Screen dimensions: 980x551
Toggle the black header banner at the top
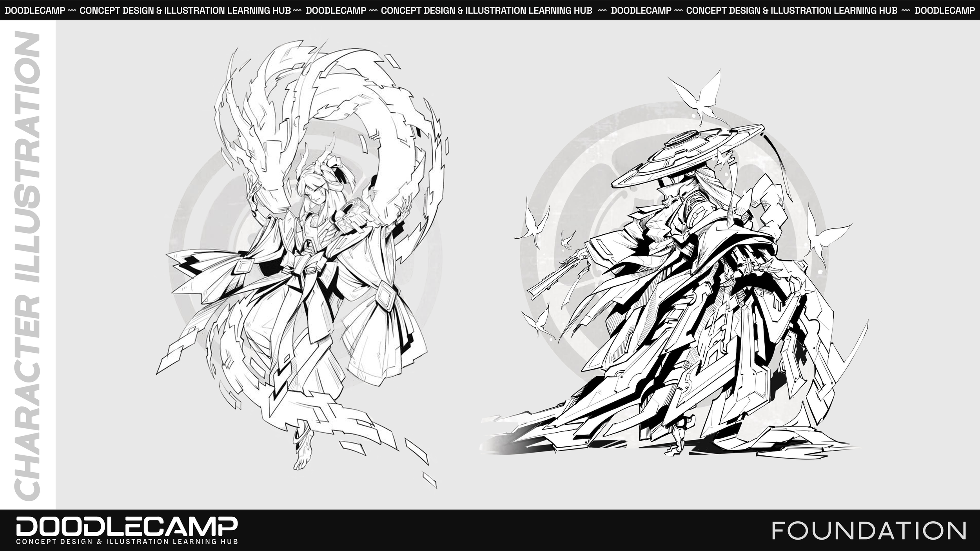pyautogui.click(x=490, y=10)
